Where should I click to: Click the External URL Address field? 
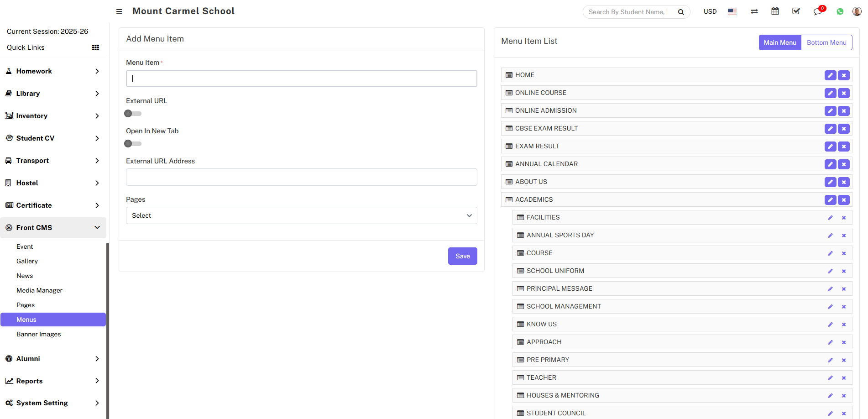(x=301, y=177)
